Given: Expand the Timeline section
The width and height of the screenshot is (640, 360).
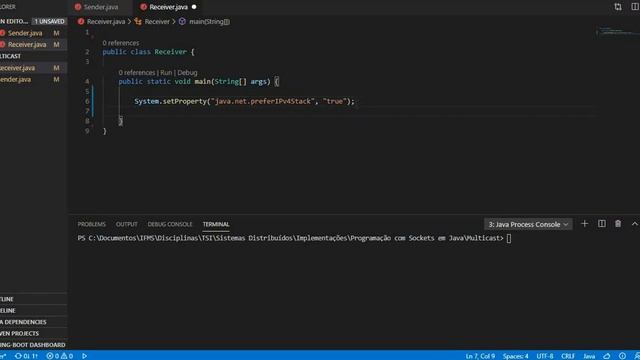Looking at the screenshot, I should point(33,311).
